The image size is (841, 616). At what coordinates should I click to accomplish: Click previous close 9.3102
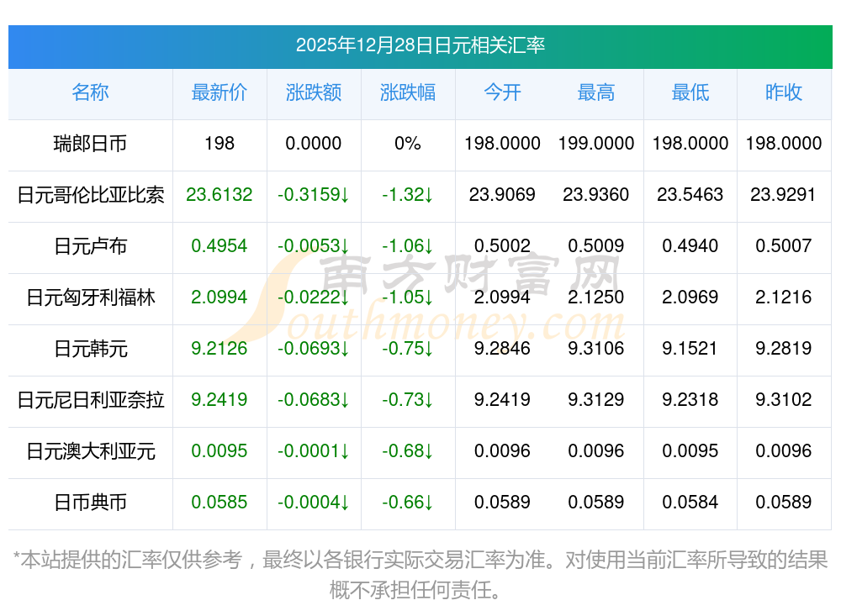pos(784,399)
